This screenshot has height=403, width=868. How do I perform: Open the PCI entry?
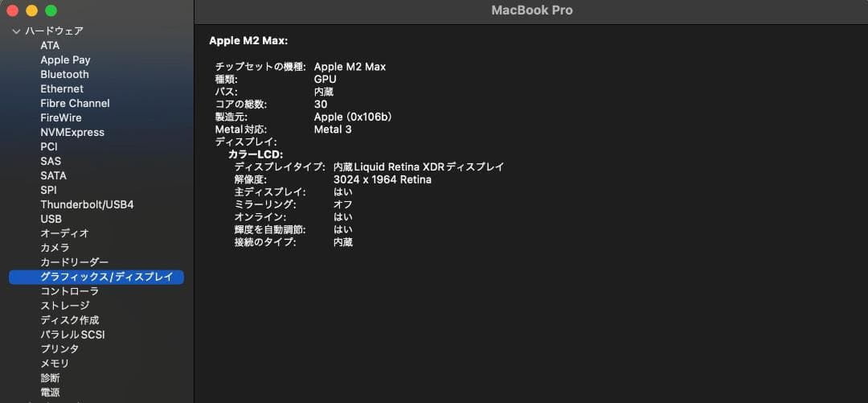(49, 147)
